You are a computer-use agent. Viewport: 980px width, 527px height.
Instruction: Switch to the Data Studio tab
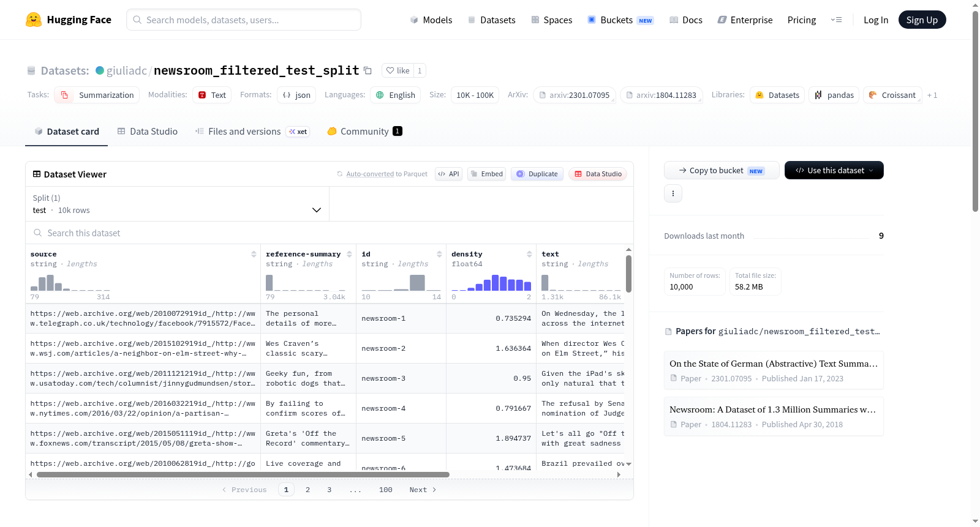pyautogui.click(x=148, y=132)
